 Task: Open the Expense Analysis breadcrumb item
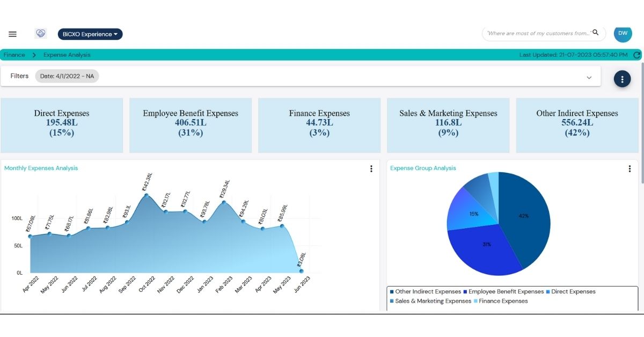click(67, 55)
